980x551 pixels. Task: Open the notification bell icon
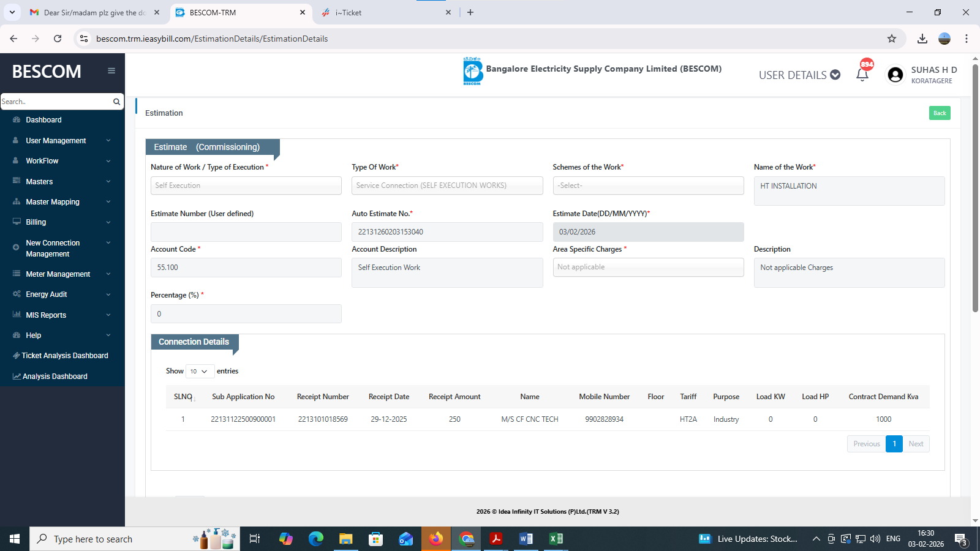coord(862,75)
